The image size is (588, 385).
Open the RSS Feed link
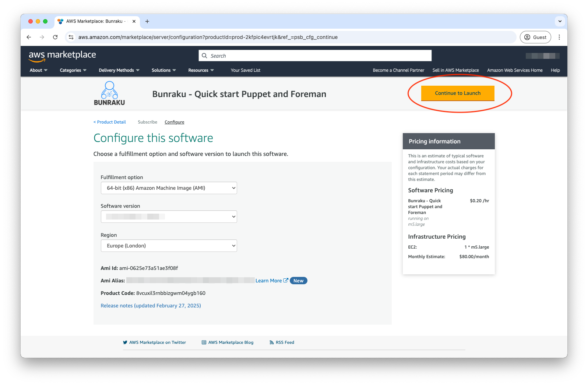(285, 342)
